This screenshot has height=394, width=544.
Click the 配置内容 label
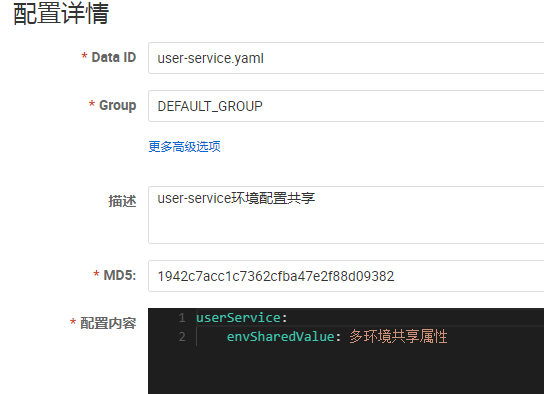(x=108, y=323)
